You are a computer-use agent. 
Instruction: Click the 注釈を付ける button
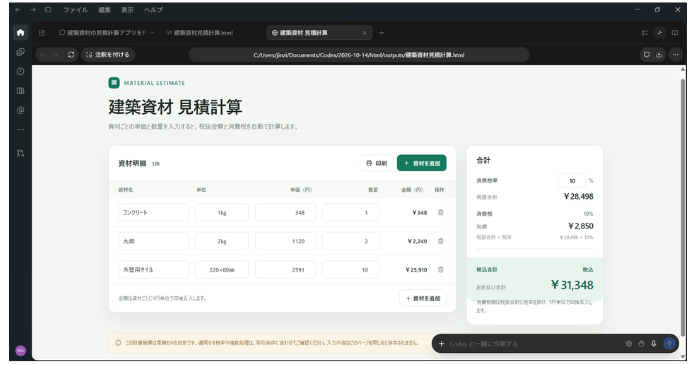[108, 55]
